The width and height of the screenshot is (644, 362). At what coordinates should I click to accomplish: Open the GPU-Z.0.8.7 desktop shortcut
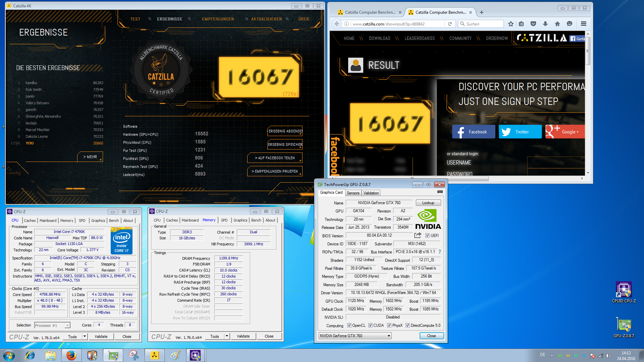[x=624, y=327]
